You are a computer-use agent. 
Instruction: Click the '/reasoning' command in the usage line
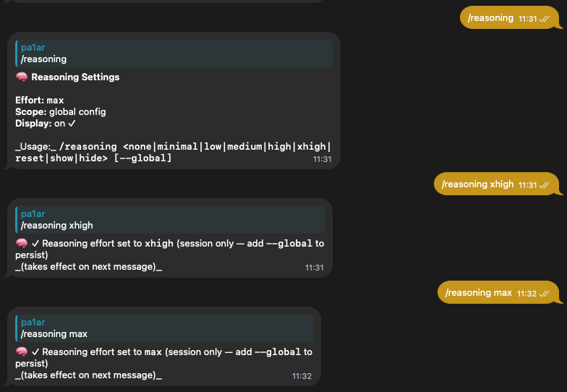tap(88, 146)
